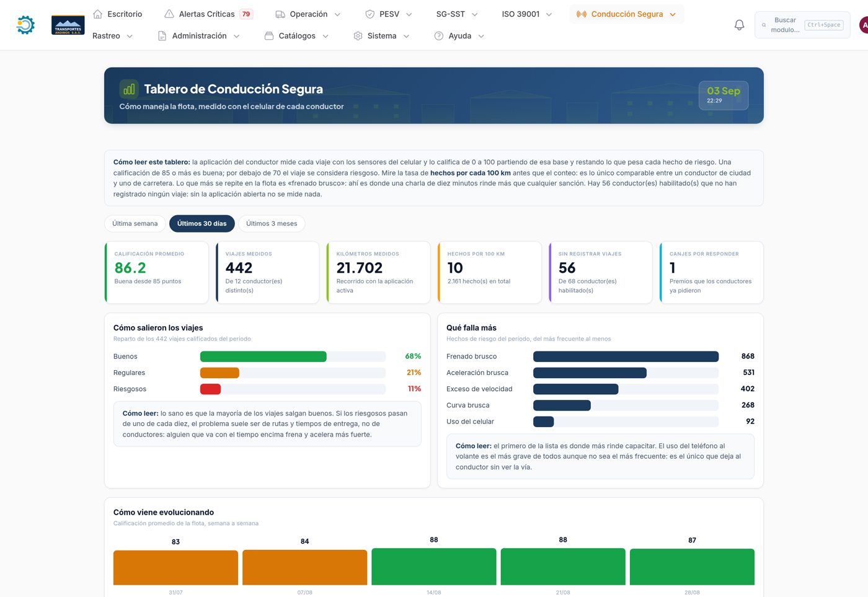Image resolution: width=868 pixels, height=597 pixels.
Task: Click the 14/08 weekly bar scoring 88
Action: click(434, 567)
